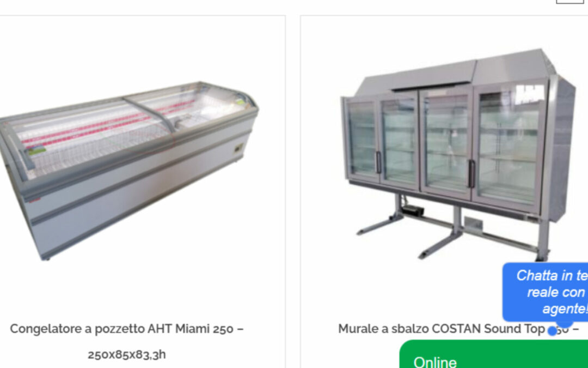Click the 250x85x83,3h dimensions text
Image resolution: width=588 pixels, height=368 pixels.
coord(127,354)
